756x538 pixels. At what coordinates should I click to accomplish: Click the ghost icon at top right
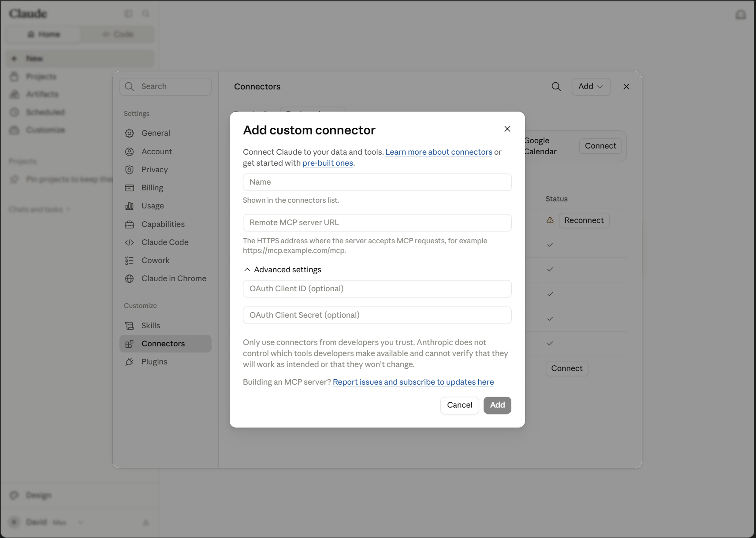click(741, 15)
